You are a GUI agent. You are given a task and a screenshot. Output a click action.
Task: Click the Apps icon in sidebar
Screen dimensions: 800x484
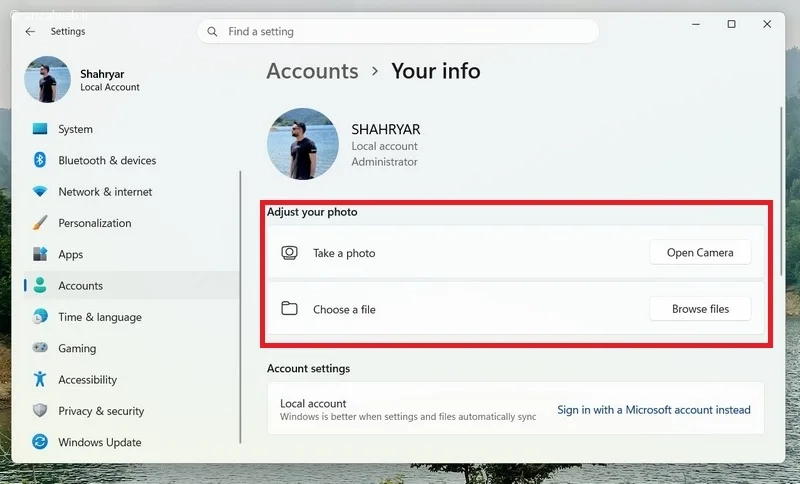40,254
